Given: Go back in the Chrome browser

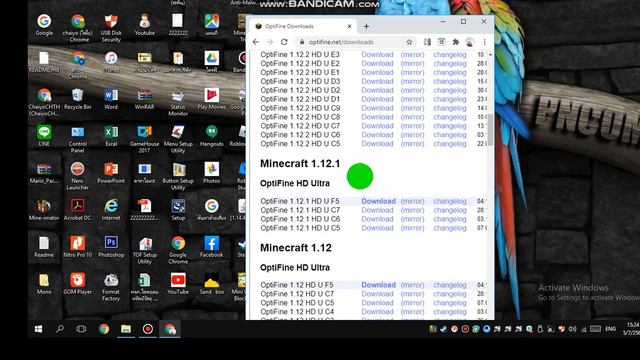Looking at the screenshot, I should click(x=256, y=42).
